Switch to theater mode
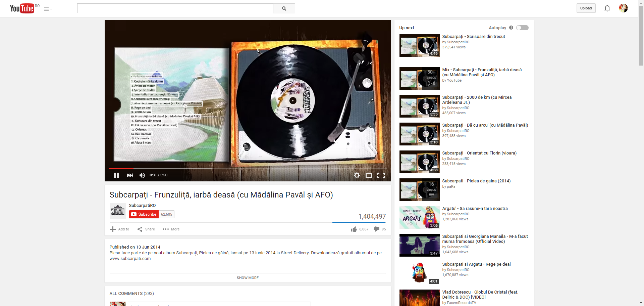This screenshot has height=306, width=644. 369,175
